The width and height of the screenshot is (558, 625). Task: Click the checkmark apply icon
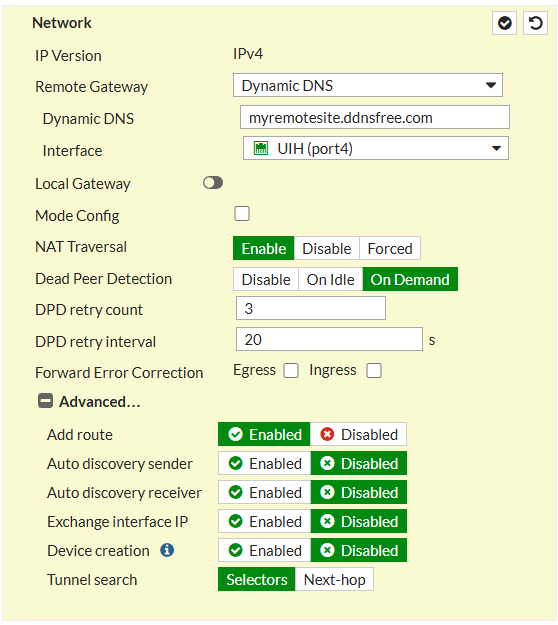point(504,23)
